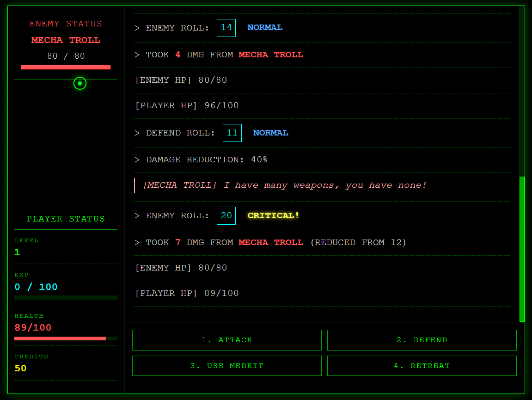
Task: Click the combat log scrollbar thumb
Action: point(522,249)
